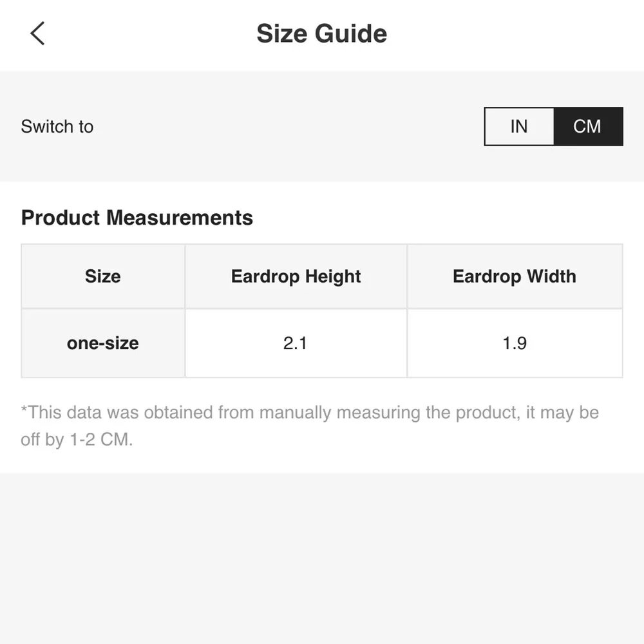Viewport: 644px width, 644px height.
Task: Click the 'off by 1-2 CM' text
Action: (77, 441)
